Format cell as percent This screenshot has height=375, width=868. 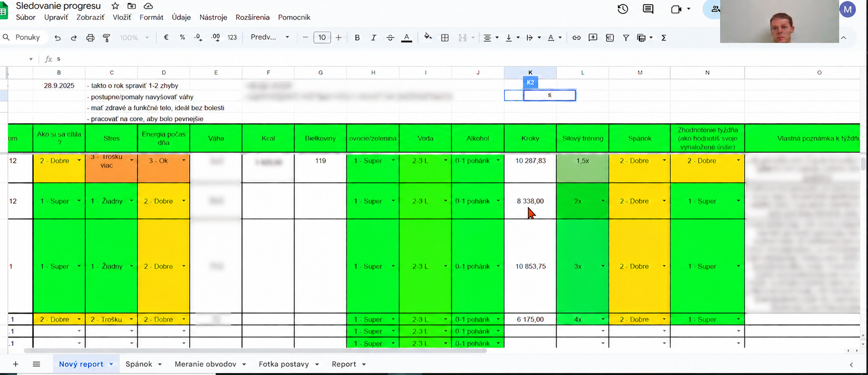(x=182, y=37)
